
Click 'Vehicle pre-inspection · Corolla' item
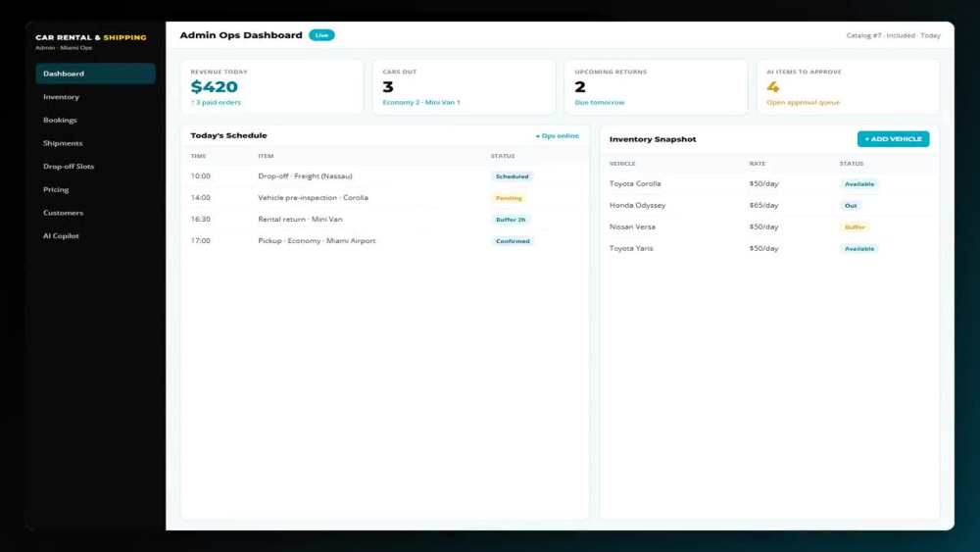coord(314,197)
